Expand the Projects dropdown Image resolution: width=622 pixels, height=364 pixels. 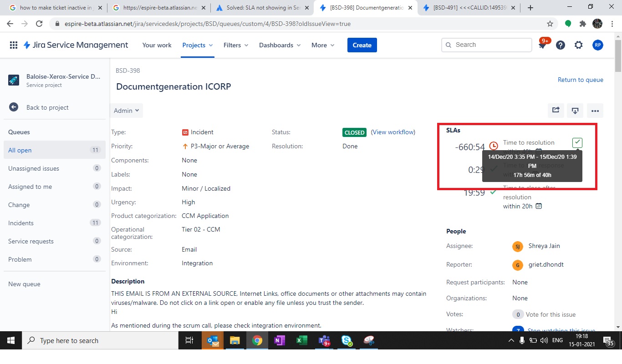tap(198, 45)
